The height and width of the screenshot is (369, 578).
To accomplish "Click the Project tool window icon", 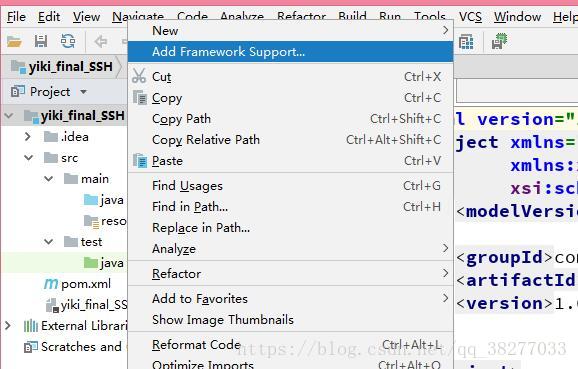I will click(x=18, y=91).
